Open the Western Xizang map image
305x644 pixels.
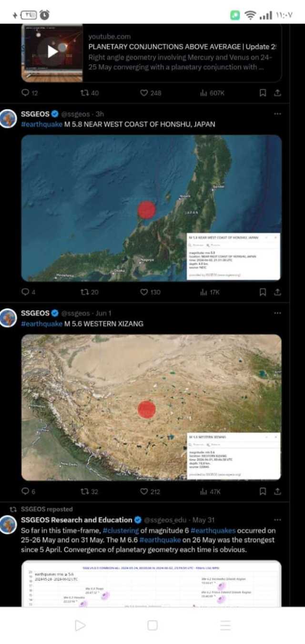pyautogui.click(x=152, y=408)
